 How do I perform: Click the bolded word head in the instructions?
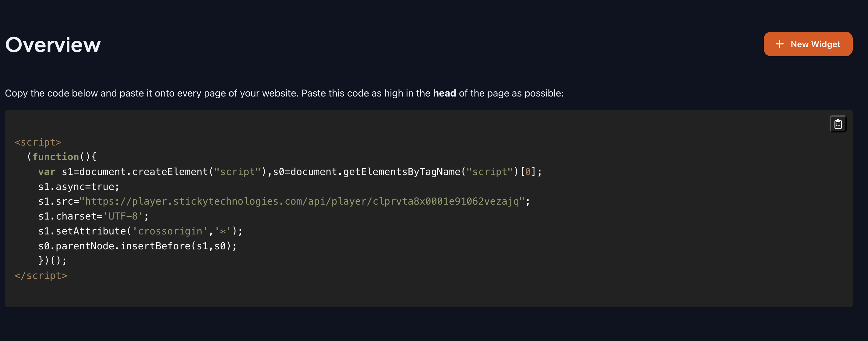pyautogui.click(x=445, y=93)
